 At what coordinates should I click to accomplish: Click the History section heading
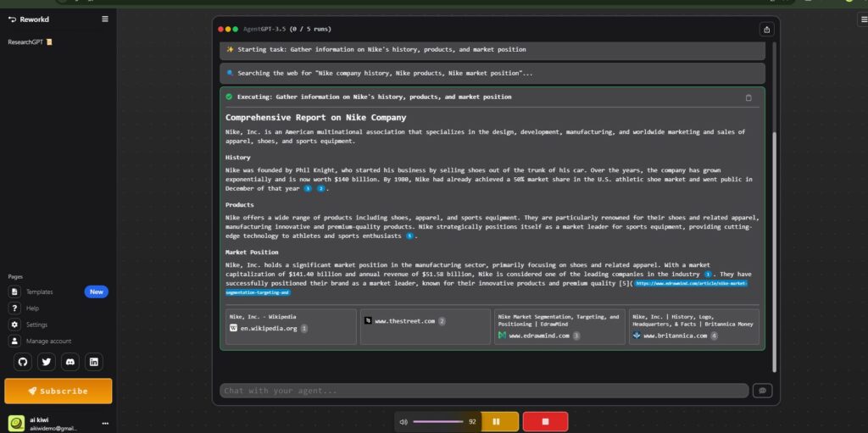coord(238,158)
